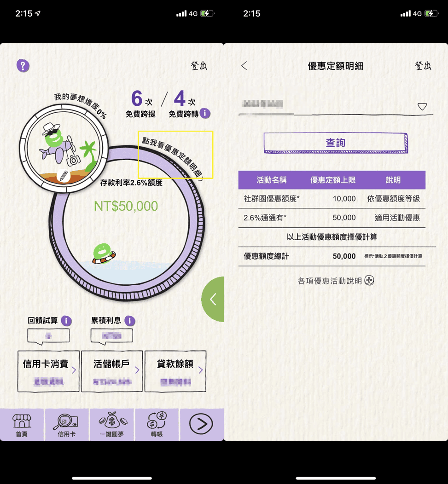
Task: Tap the 活動名稱 column header
Action: point(272,180)
